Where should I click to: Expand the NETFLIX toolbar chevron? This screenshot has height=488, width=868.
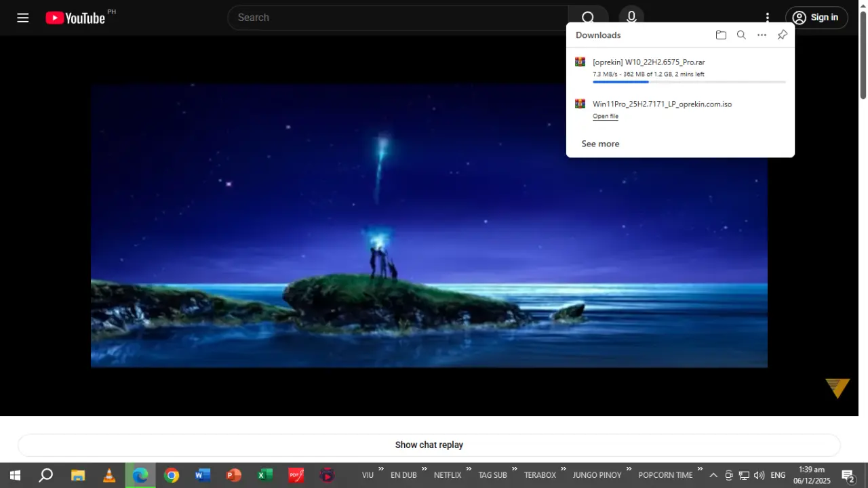click(x=469, y=468)
